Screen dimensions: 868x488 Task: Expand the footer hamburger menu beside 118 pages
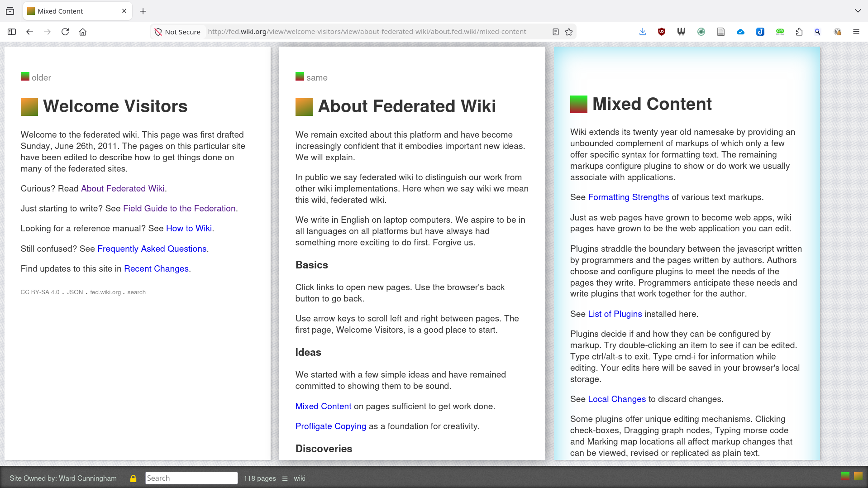pyautogui.click(x=285, y=478)
